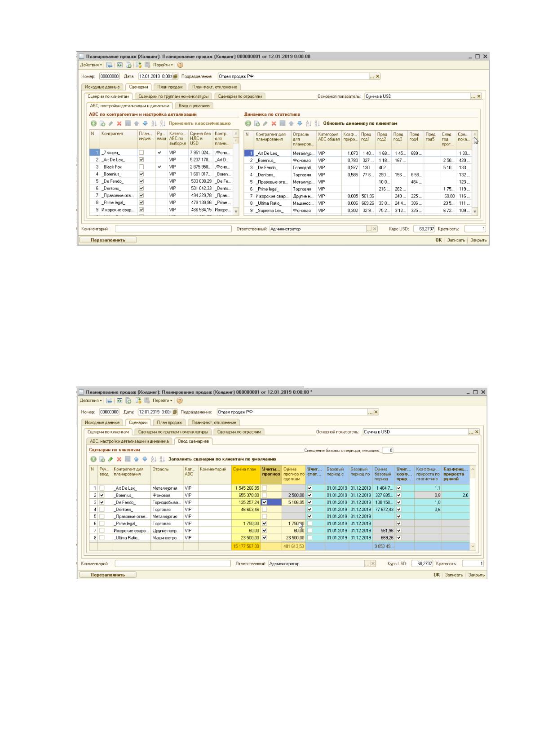Enable individual planning checkbox for _7 фирм_

[141, 153]
